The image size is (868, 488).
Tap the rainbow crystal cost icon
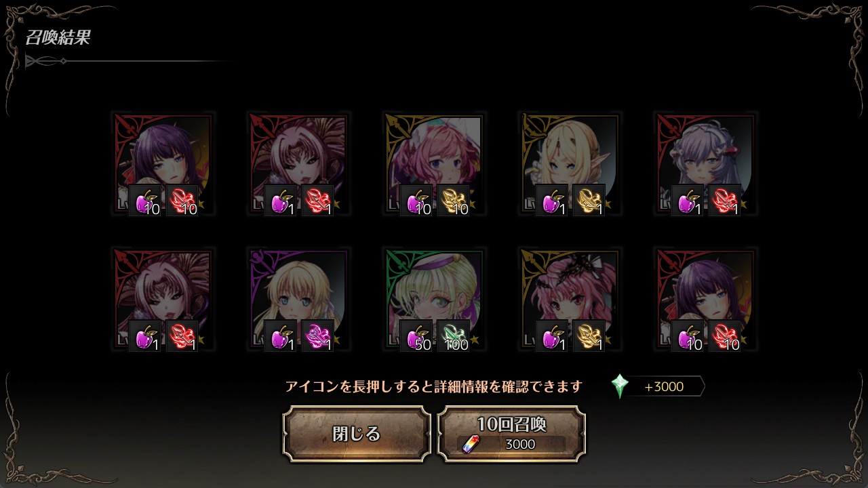click(469, 445)
